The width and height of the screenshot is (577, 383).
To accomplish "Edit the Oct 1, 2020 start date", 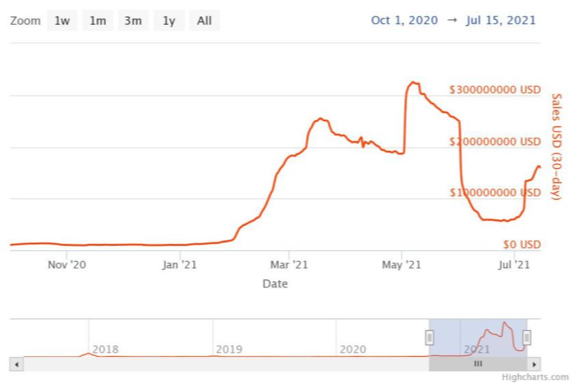I will [404, 20].
